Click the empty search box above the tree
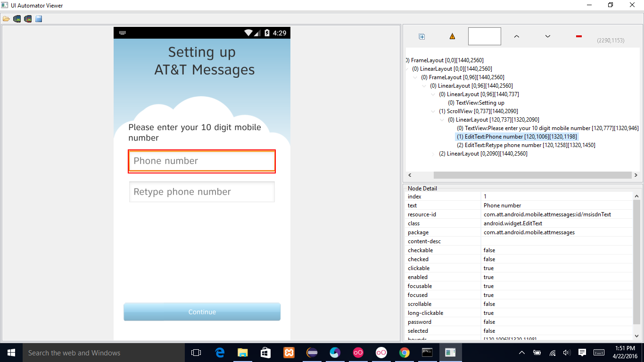This screenshot has height=362, width=644. coord(484,36)
